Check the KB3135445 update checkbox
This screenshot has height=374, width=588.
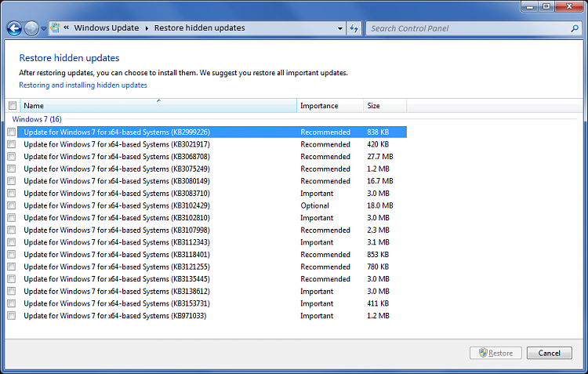point(12,279)
